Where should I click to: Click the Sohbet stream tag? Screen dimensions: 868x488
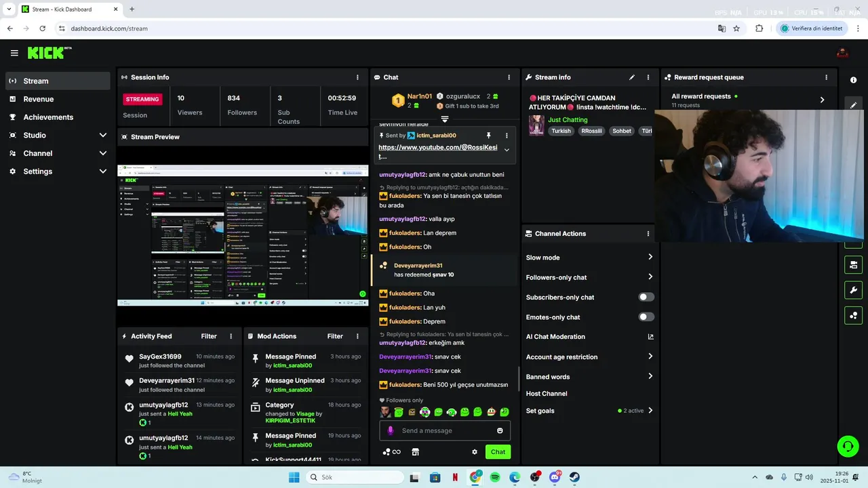tap(621, 131)
